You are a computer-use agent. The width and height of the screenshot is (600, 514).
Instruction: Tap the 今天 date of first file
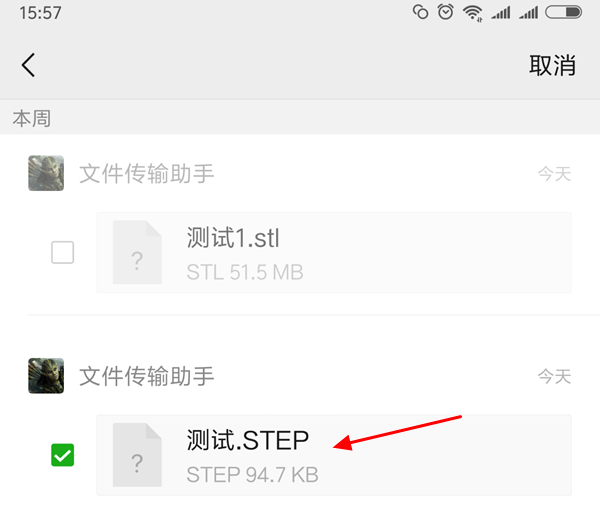pyautogui.click(x=554, y=174)
